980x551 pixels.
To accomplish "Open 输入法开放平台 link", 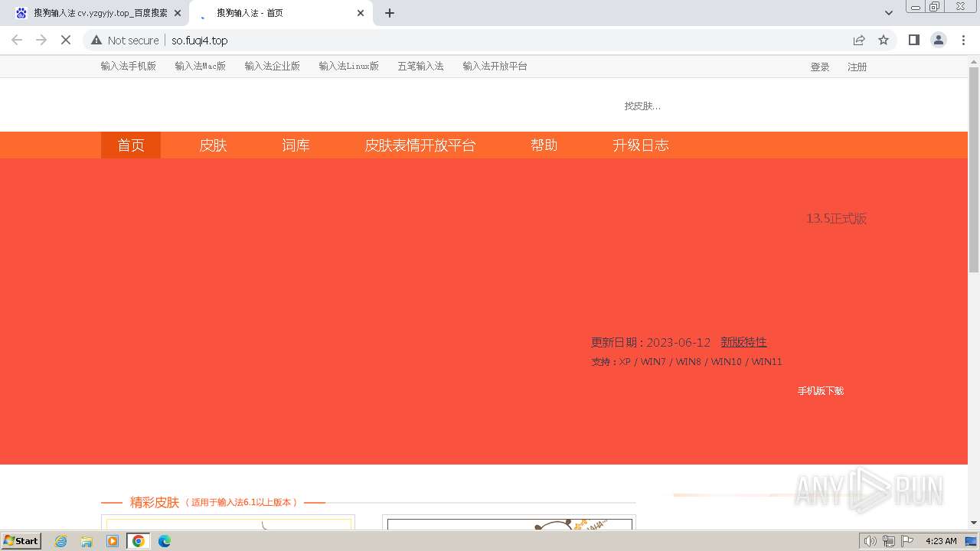I will tap(495, 66).
